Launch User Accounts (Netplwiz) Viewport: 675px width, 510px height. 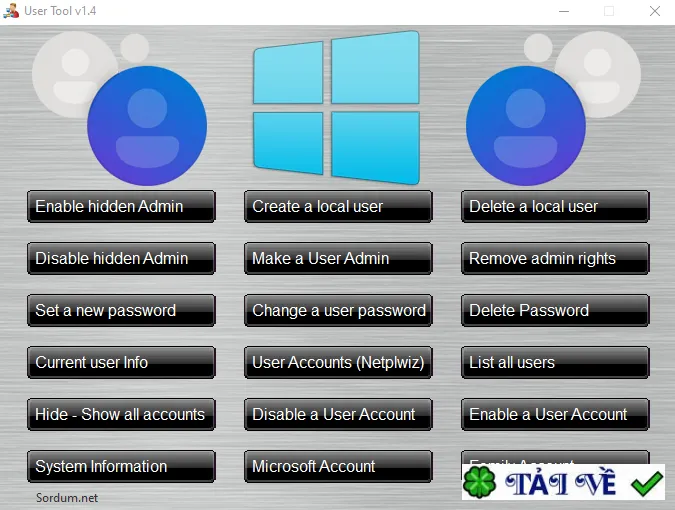coord(338,362)
